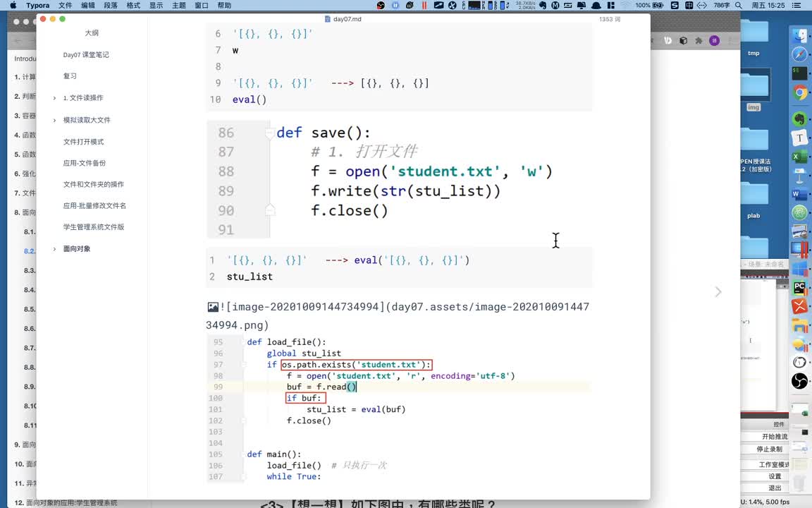812x508 pixels.
Task: Go to Day07 课堂笔记 in the outline
Action: point(86,55)
